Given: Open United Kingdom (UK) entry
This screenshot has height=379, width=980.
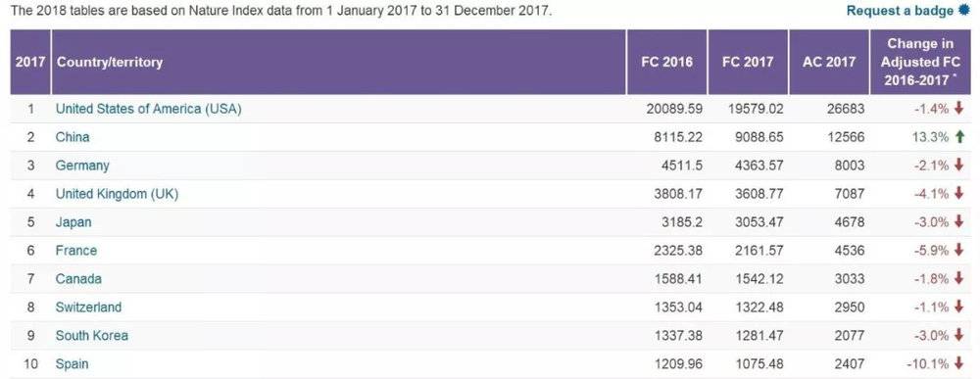Looking at the screenshot, I should (x=117, y=194).
